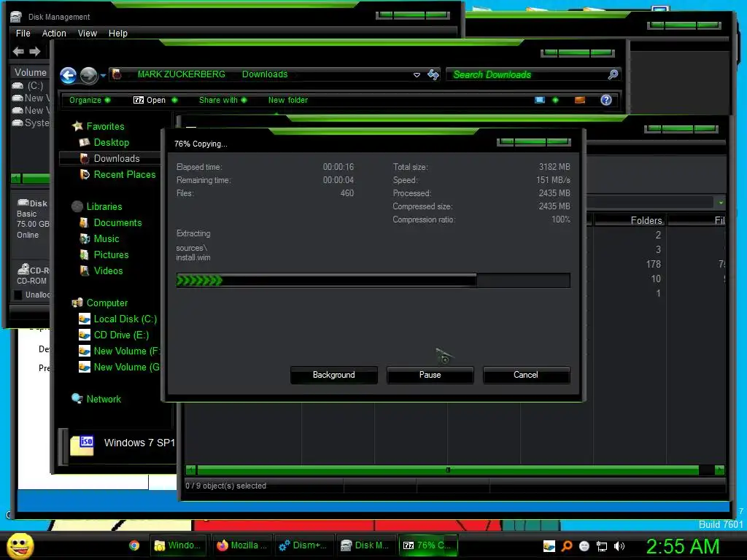
Task: Expand the Open button dropdown dot
Action: (x=174, y=100)
